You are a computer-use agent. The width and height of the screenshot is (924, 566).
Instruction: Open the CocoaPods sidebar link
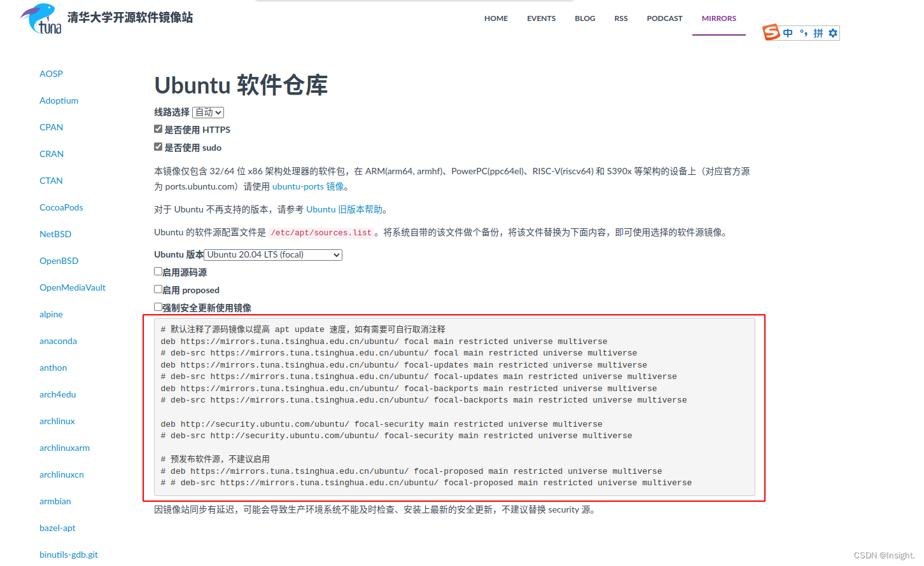(x=61, y=207)
